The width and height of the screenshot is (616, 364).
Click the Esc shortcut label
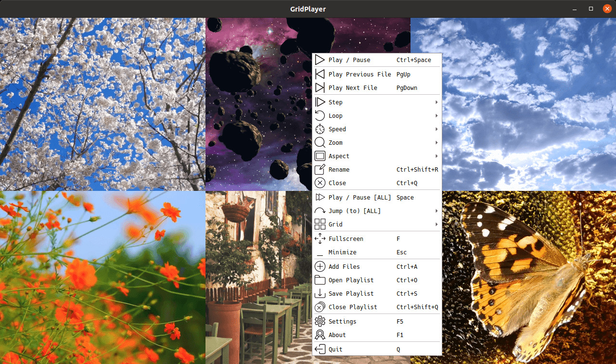[401, 252]
